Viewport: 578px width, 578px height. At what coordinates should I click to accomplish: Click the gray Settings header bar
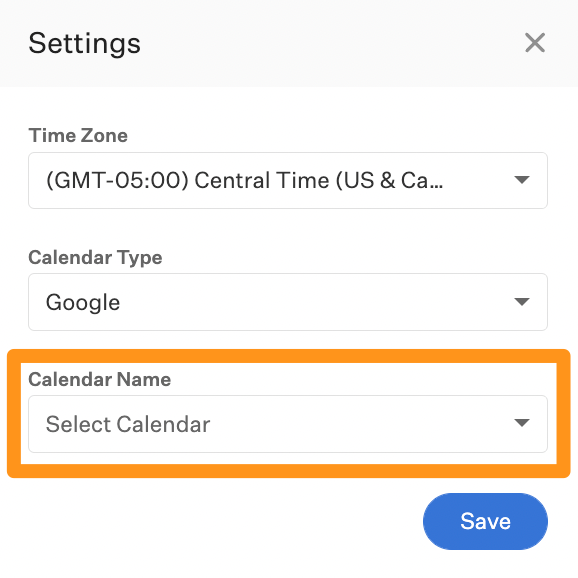(289, 43)
